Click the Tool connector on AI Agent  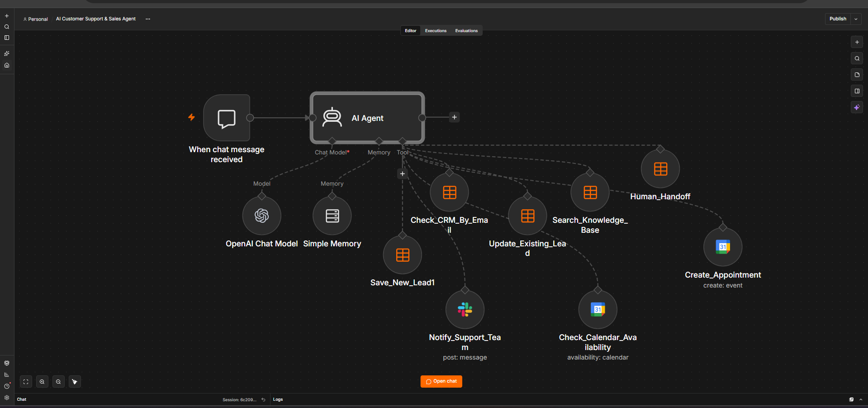(x=403, y=141)
